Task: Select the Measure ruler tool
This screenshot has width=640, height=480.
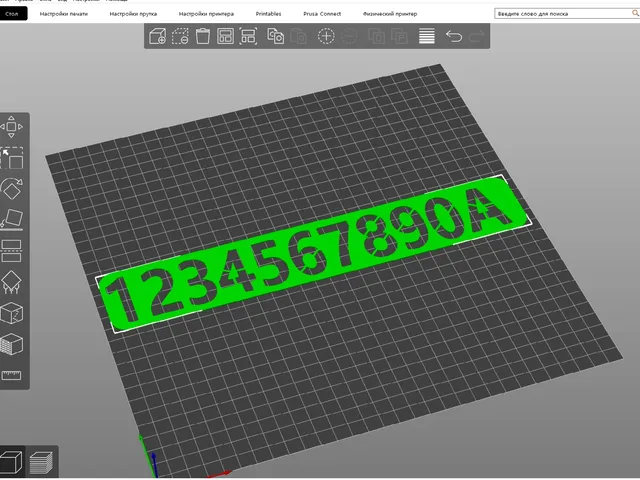Action: [x=11, y=375]
